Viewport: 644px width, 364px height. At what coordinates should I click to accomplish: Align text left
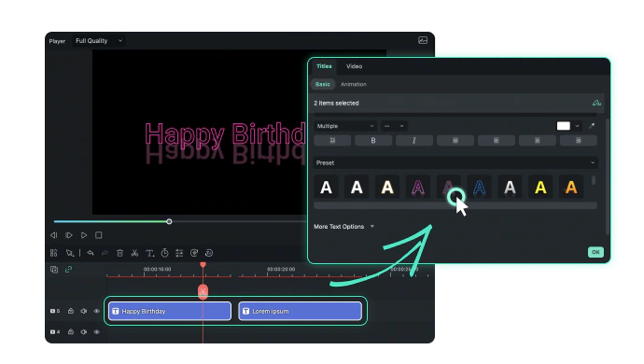[497, 141]
